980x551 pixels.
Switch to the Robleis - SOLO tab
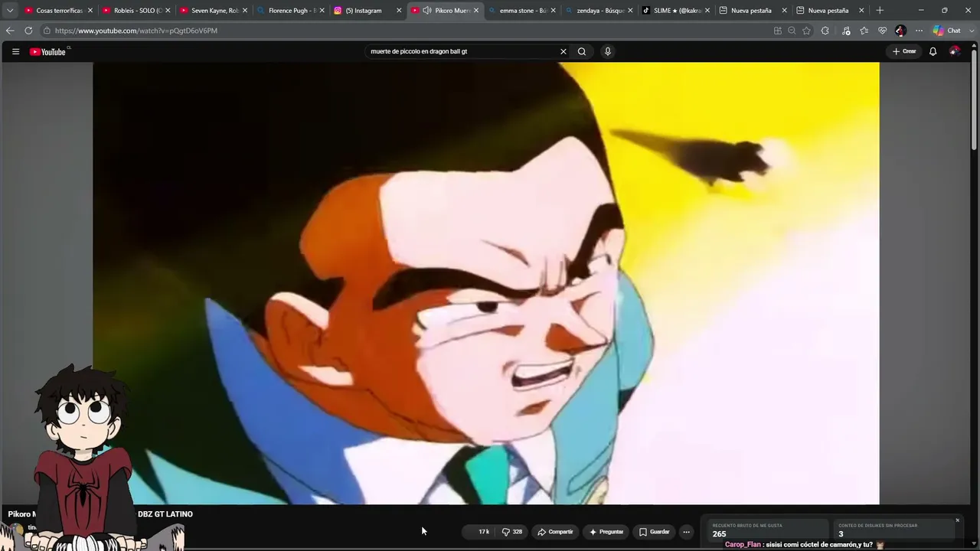(x=136, y=11)
